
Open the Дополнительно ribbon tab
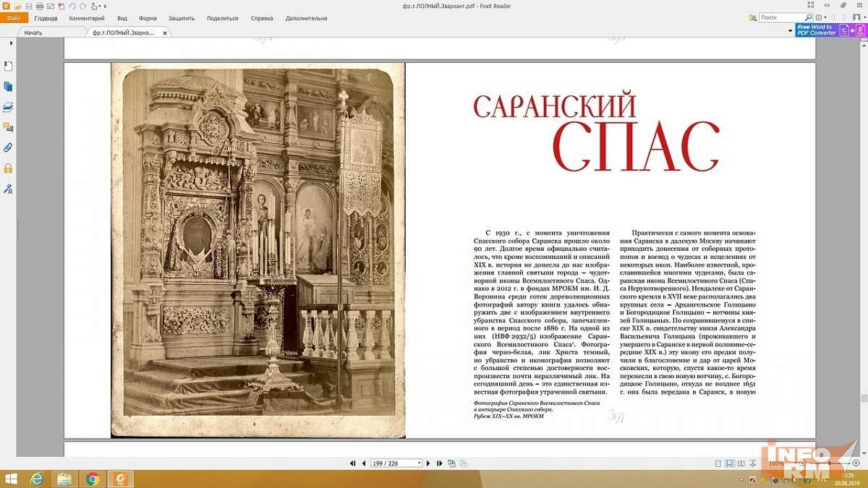pyautogui.click(x=307, y=18)
